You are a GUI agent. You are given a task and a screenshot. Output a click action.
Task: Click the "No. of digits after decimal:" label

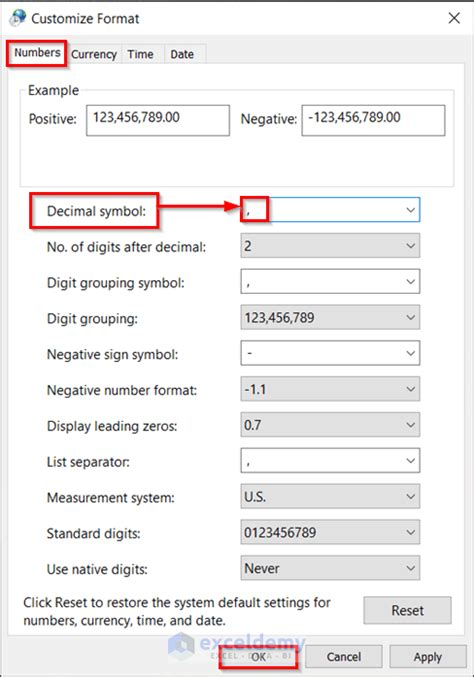coord(126,247)
